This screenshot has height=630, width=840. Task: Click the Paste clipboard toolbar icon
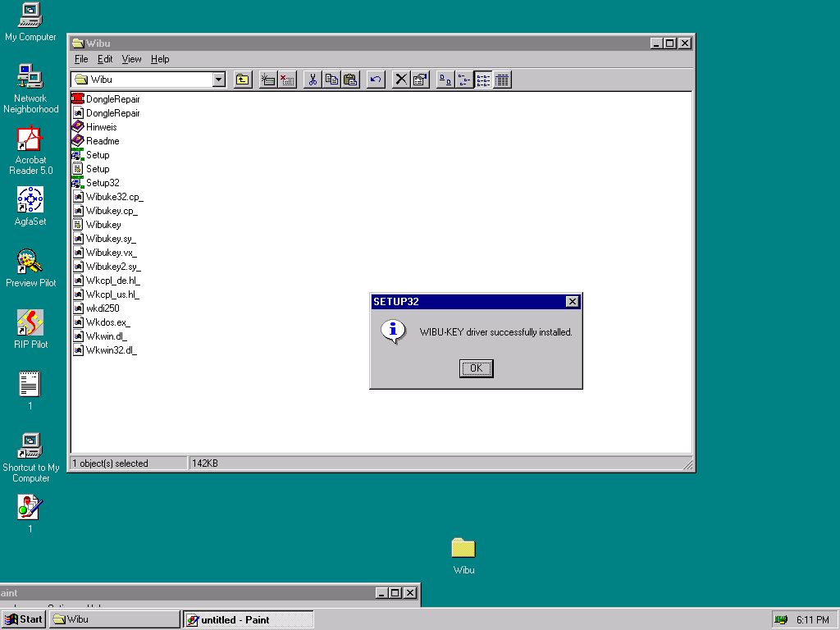pyautogui.click(x=351, y=80)
